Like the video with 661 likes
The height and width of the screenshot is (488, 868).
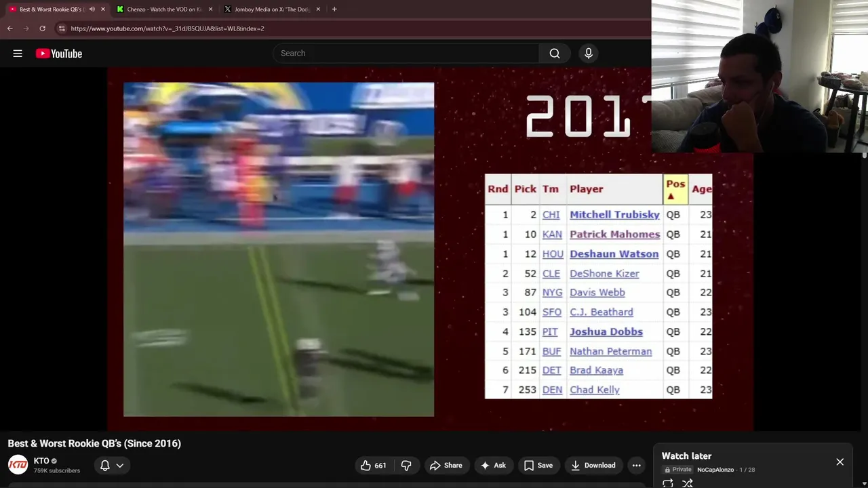point(374,466)
